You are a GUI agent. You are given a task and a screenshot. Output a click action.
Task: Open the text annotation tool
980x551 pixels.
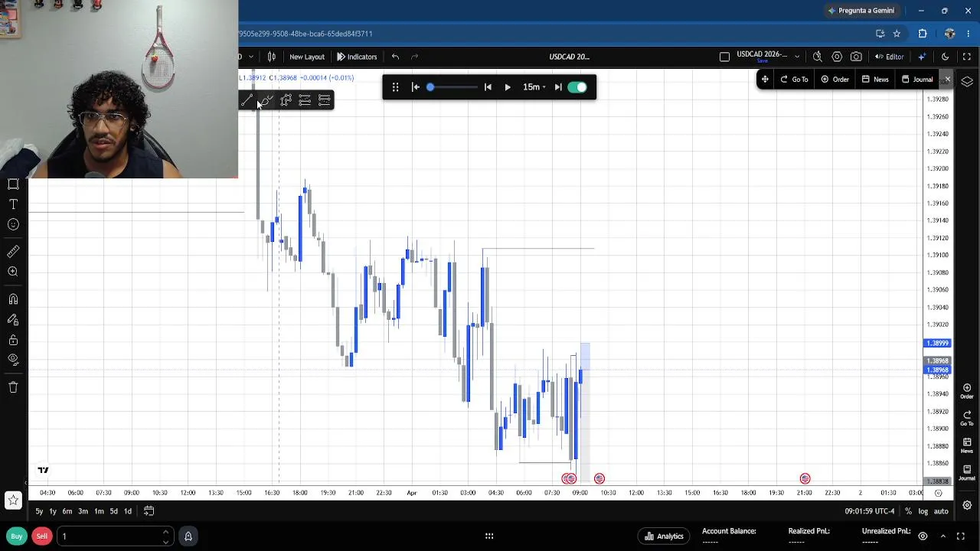[13, 204]
